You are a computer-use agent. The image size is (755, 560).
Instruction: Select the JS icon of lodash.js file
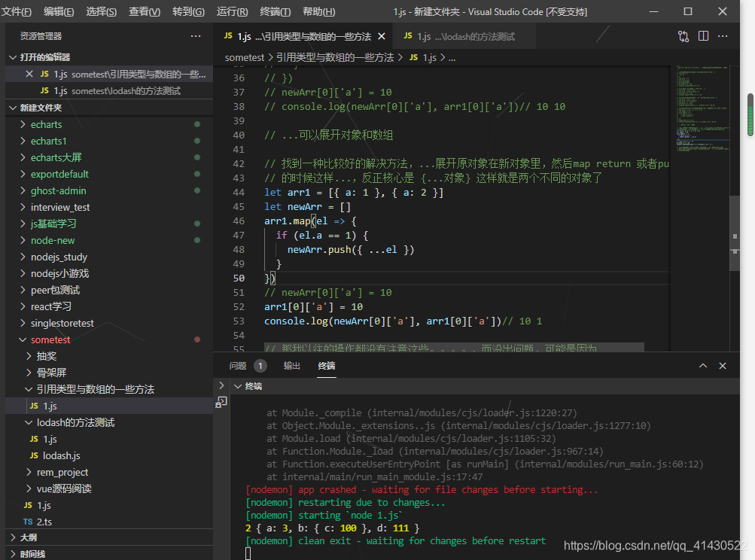34,455
